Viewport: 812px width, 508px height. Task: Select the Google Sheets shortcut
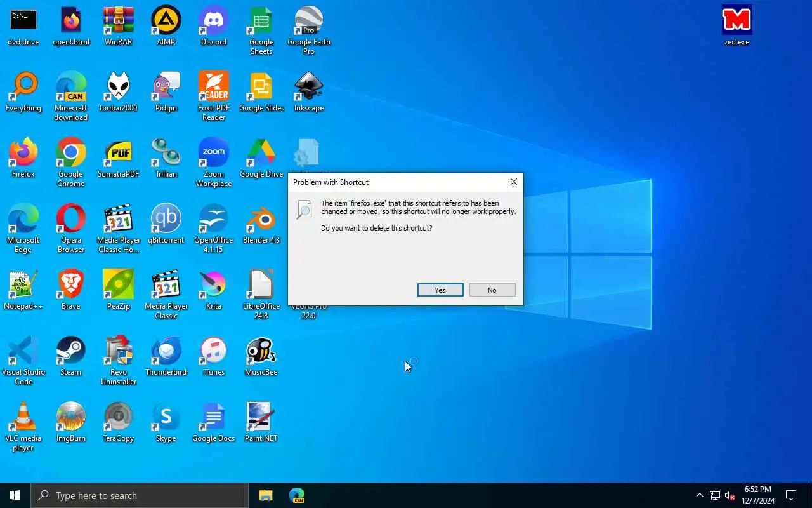coord(261,30)
